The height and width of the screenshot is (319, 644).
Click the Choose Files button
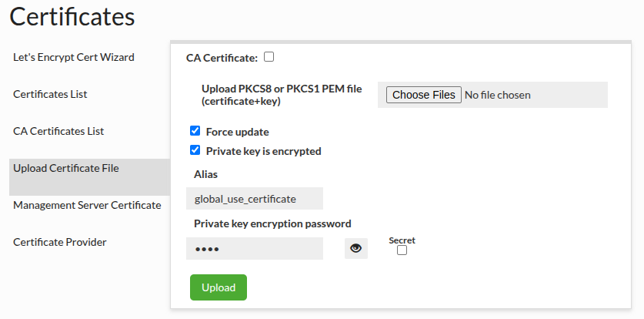click(x=424, y=95)
